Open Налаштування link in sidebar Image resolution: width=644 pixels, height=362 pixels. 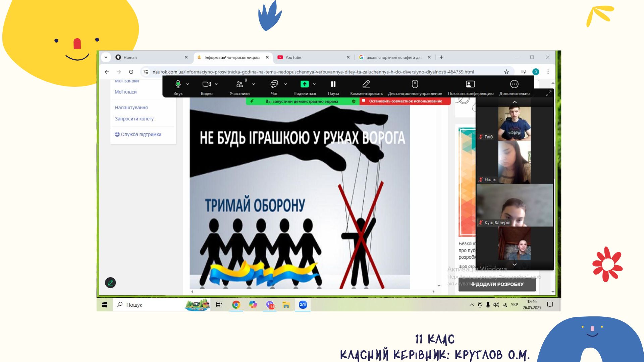click(131, 108)
